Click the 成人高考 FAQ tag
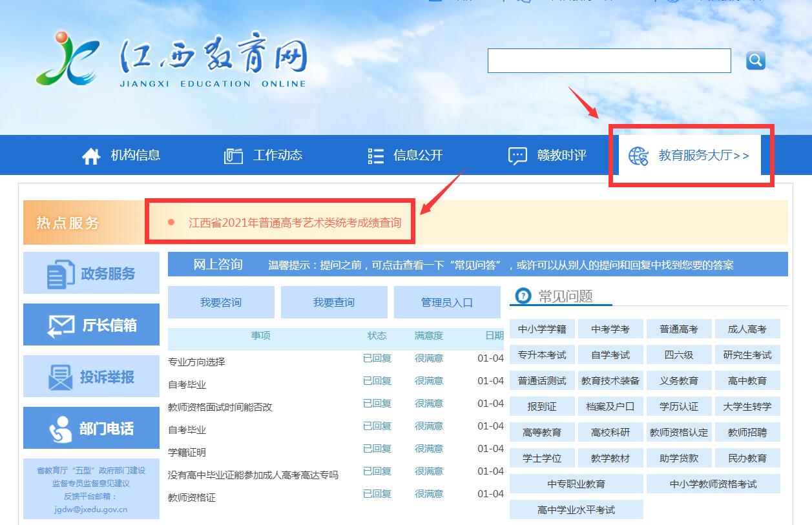The width and height of the screenshot is (812, 525). (747, 329)
